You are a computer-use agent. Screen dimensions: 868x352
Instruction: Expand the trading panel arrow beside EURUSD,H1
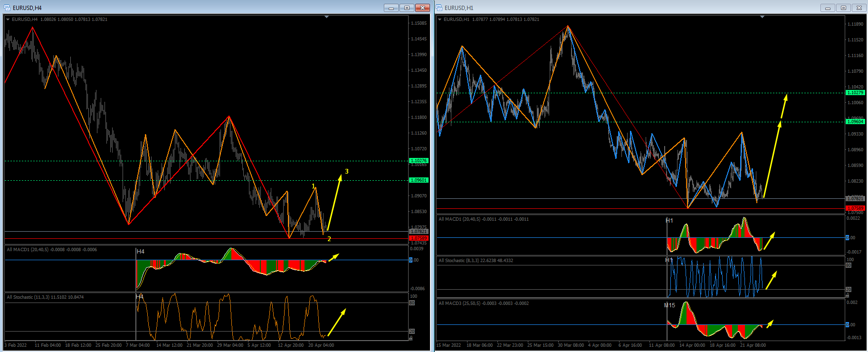coord(439,20)
